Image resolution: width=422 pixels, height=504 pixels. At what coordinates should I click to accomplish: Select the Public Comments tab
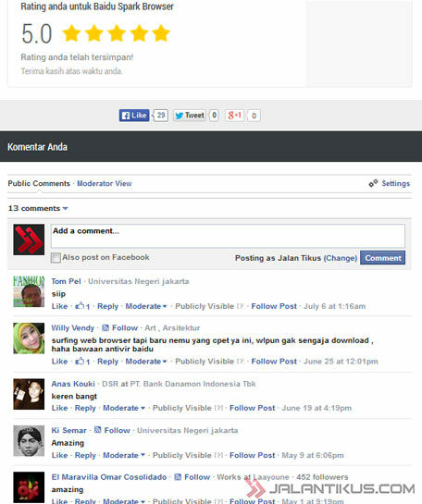(x=39, y=183)
